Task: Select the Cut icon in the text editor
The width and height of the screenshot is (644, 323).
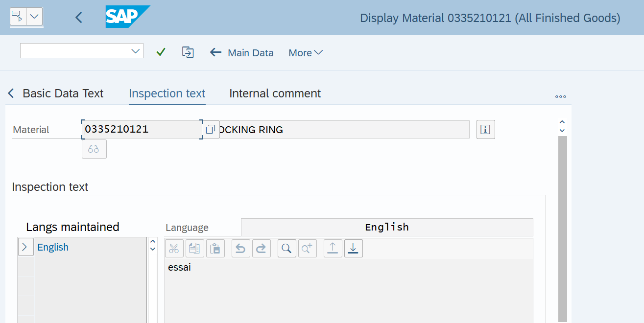Action: tap(174, 248)
